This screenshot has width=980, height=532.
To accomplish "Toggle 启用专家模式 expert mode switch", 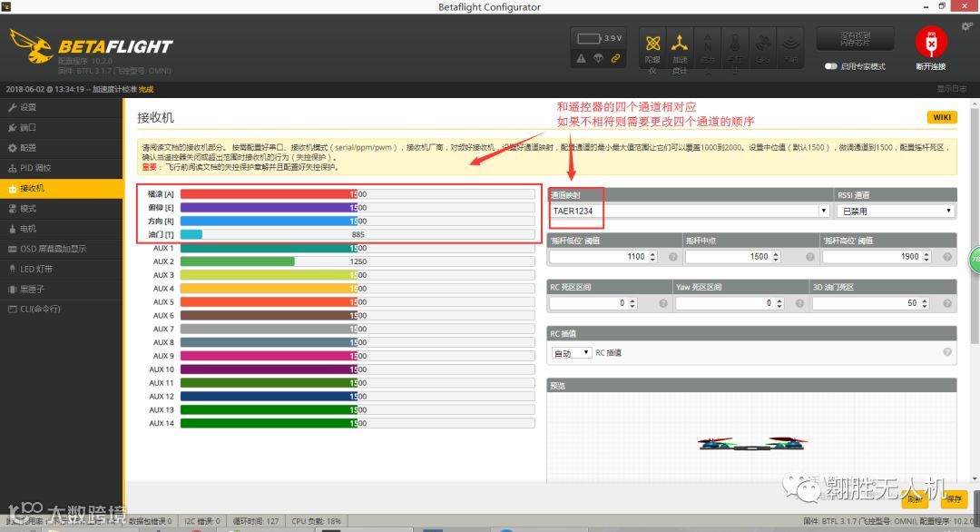I will (x=830, y=66).
